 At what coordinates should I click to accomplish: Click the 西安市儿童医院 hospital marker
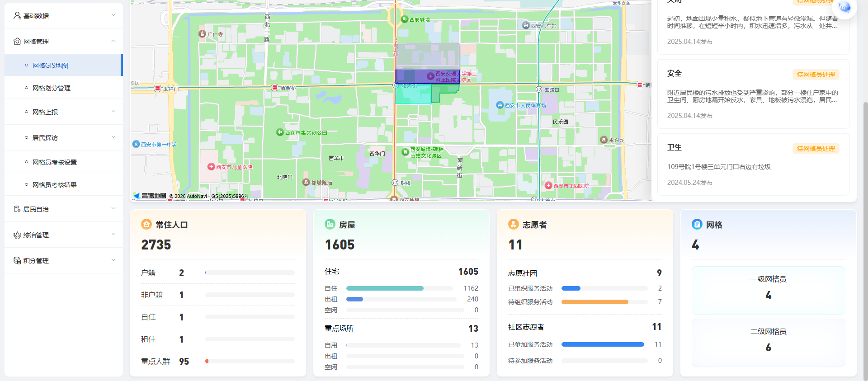[211, 167]
